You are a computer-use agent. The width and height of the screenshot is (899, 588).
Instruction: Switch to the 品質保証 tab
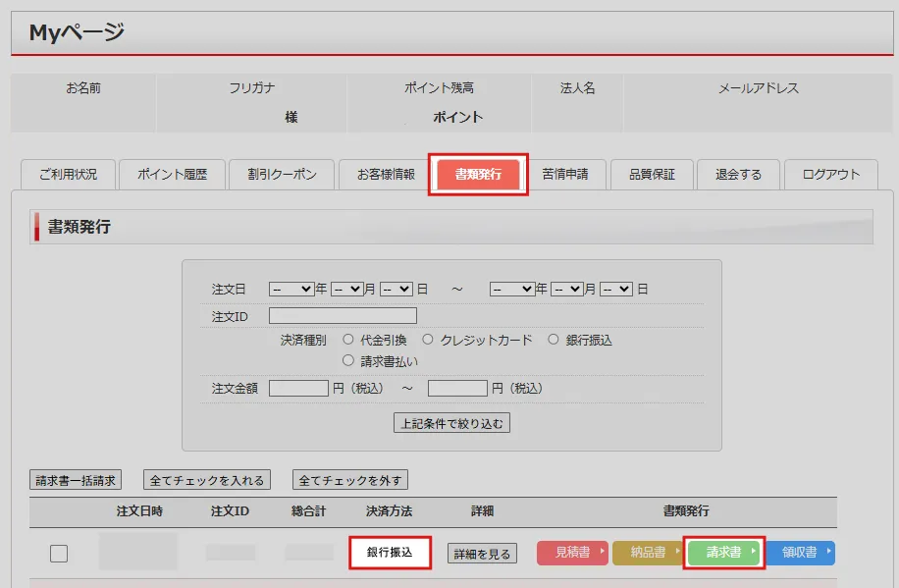[x=652, y=175]
